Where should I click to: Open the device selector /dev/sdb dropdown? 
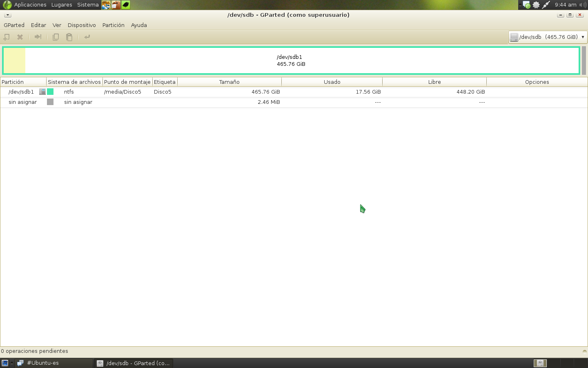[548, 37]
